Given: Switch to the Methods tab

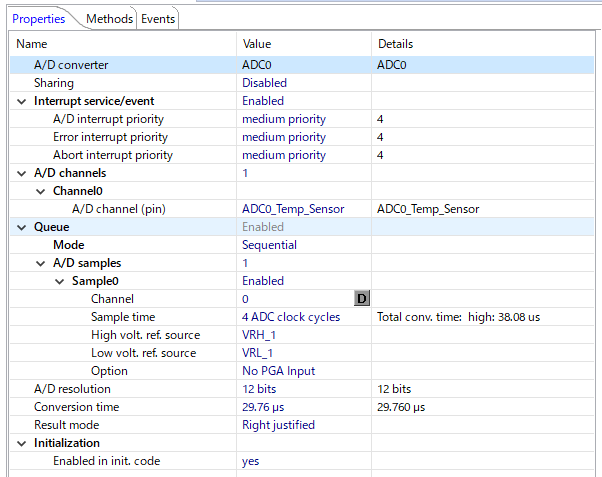Looking at the screenshot, I should (x=109, y=19).
